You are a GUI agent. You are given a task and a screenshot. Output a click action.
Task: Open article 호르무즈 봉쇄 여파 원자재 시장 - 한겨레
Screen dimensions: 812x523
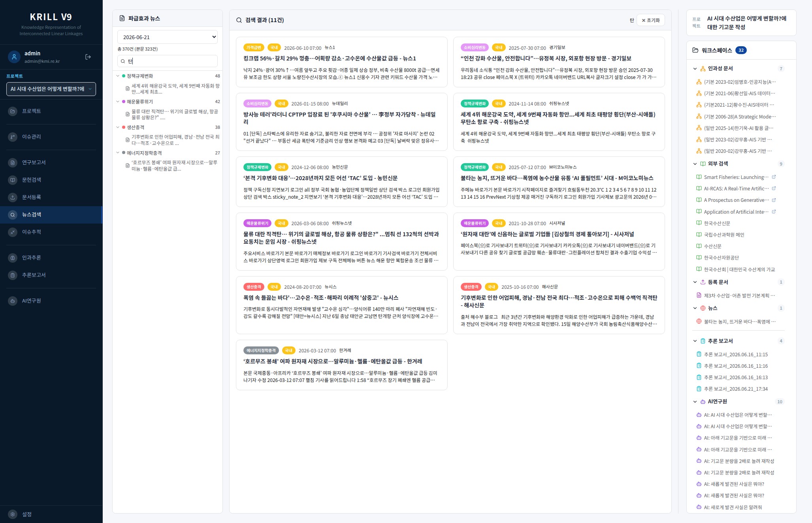(333, 361)
